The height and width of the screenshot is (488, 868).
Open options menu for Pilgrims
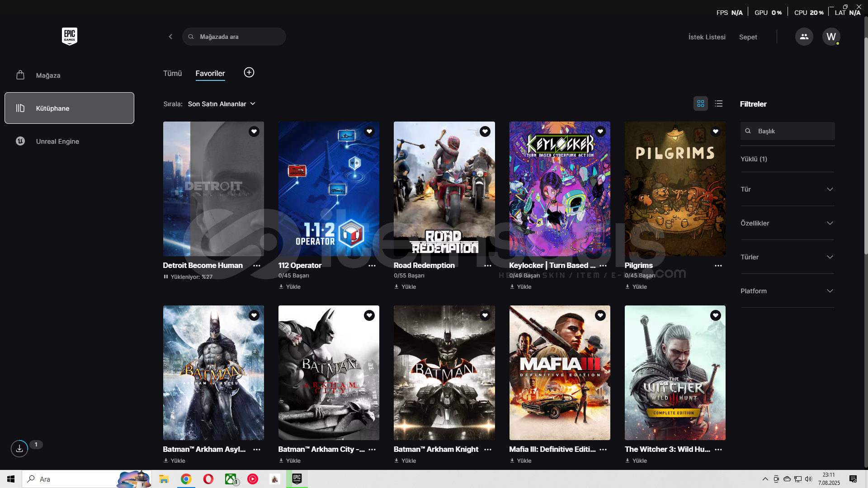(x=718, y=266)
